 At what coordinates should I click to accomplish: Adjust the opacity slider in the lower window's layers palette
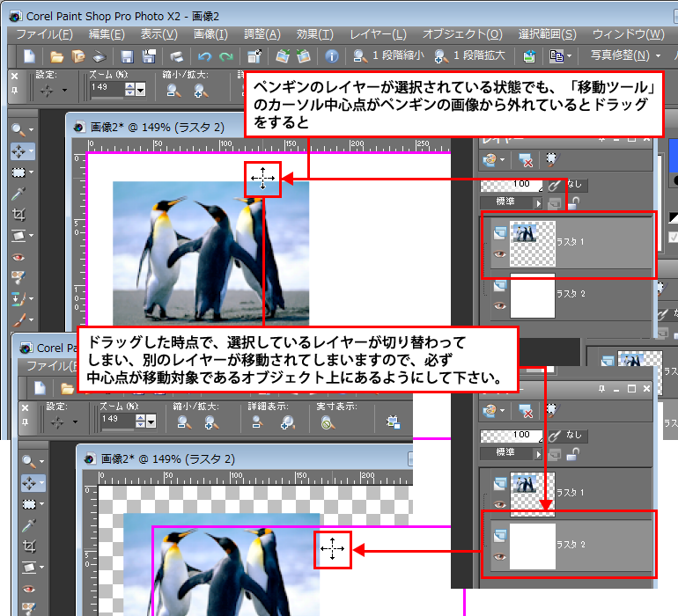(512, 436)
